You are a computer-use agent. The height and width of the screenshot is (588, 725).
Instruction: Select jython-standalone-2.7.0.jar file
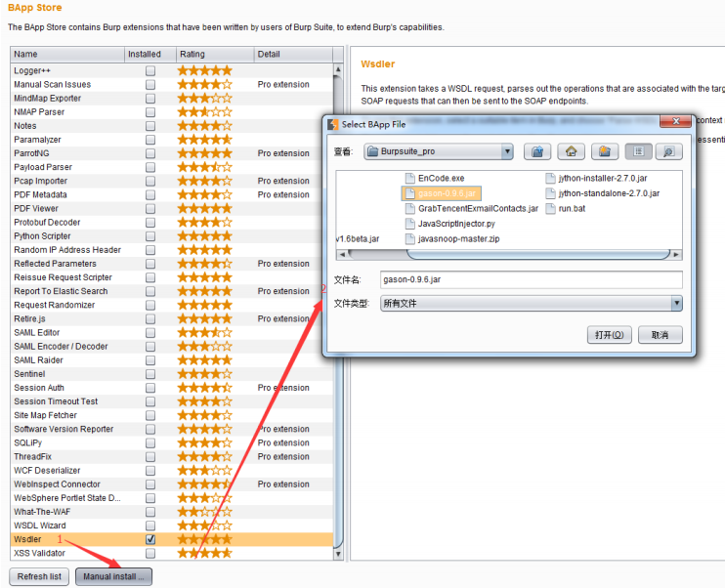(603, 193)
